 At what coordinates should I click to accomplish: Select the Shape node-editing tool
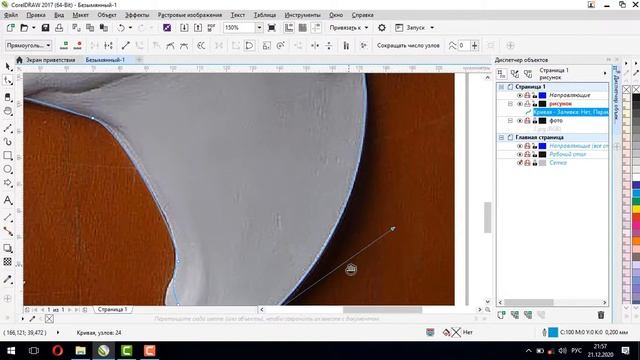click(x=8, y=81)
